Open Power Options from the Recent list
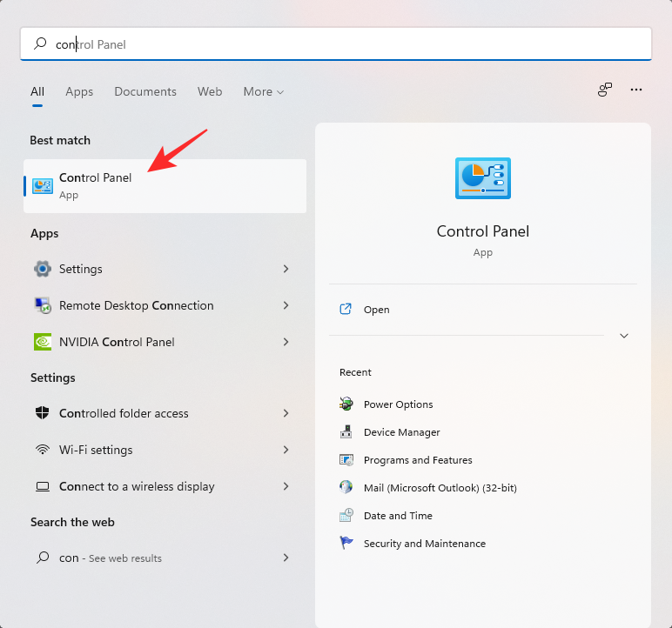The height and width of the screenshot is (628, 672). [x=398, y=404]
